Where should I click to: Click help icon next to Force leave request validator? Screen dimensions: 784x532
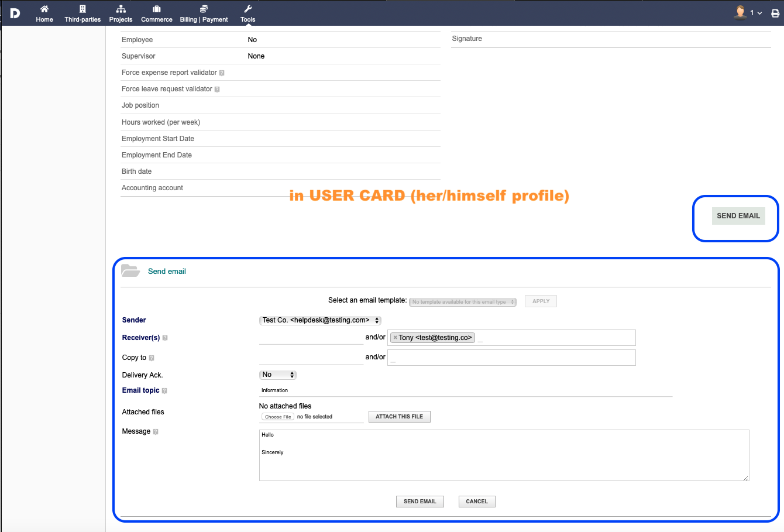click(x=217, y=90)
